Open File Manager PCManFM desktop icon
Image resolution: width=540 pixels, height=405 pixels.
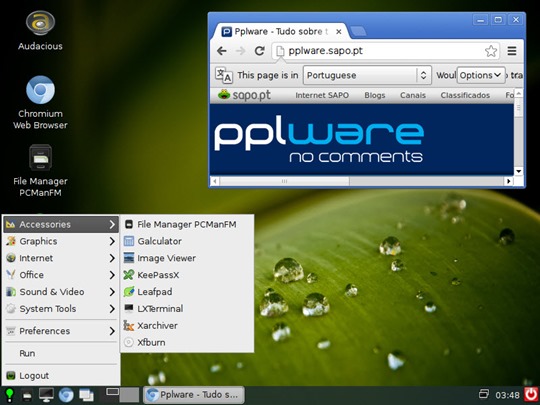point(40,170)
